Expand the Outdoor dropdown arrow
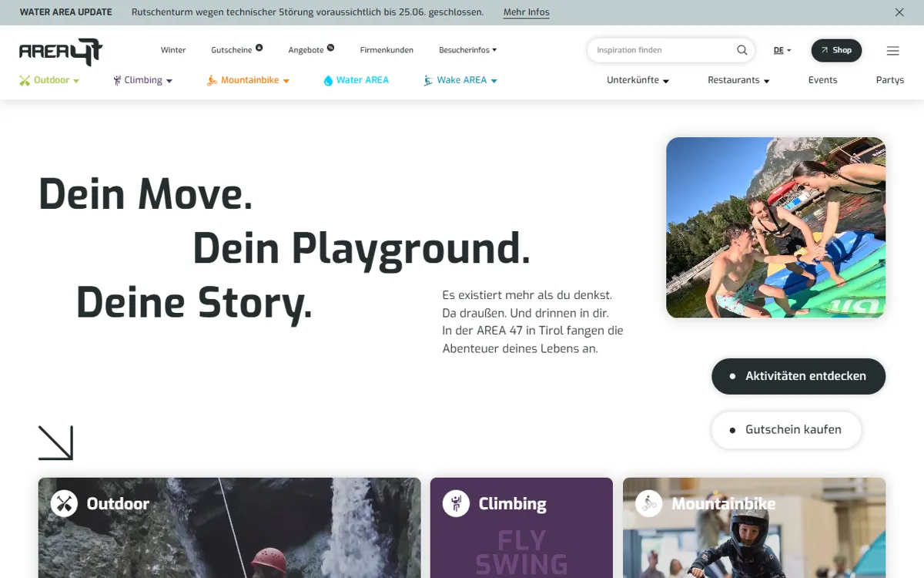The width and height of the screenshot is (924, 578). pyautogui.click(x=76, y=81)
